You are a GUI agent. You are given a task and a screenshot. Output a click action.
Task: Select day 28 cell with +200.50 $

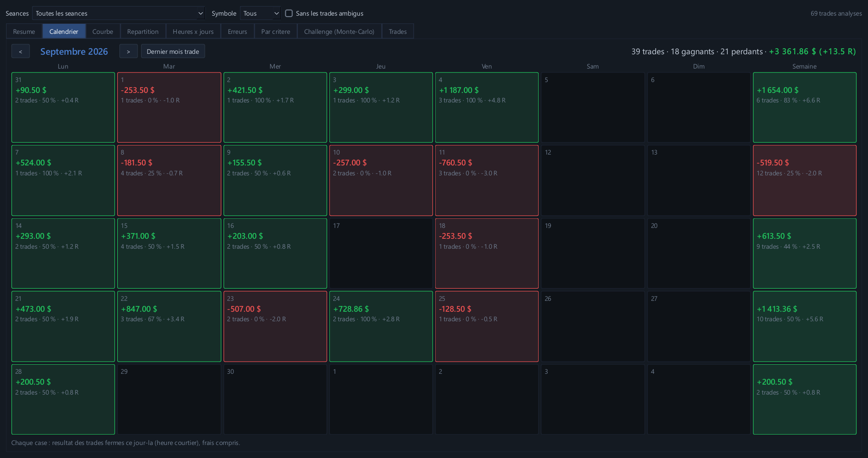pyautogui.click(x=63, y=399)
